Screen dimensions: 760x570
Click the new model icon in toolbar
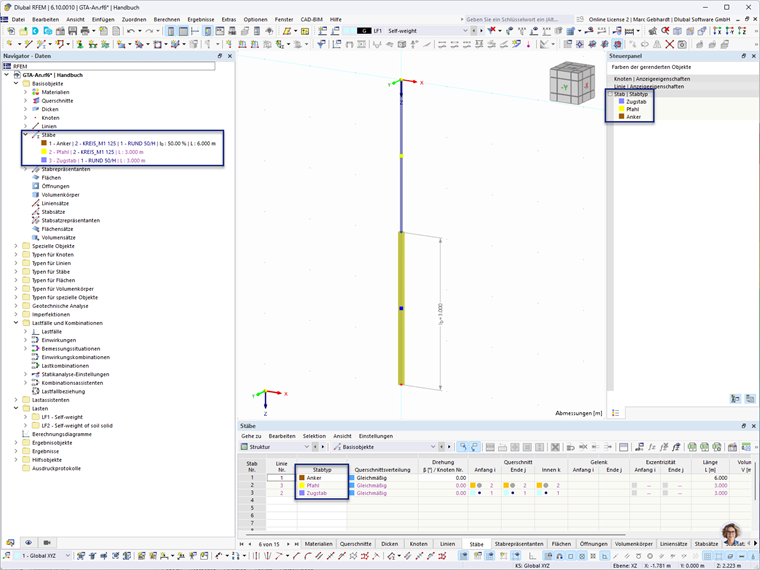pos(11,31)
